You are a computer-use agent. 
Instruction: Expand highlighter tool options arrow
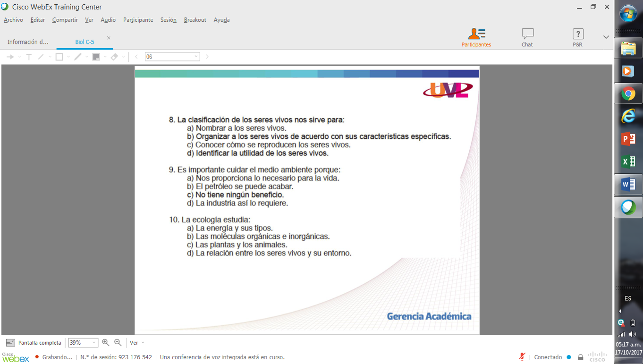[87, 57]
